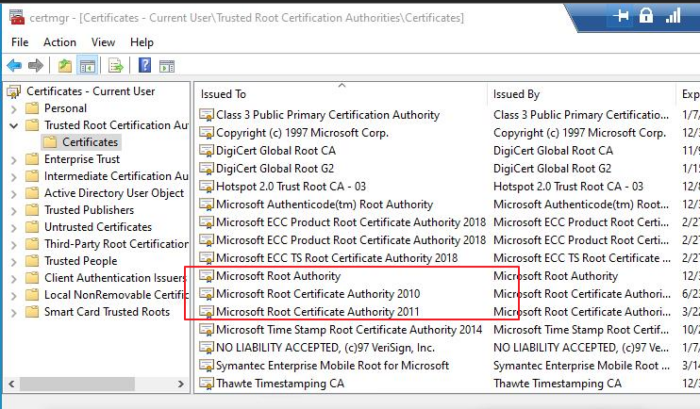Click Issued By cell Hotspot 2.0 Trust Root CA - 03
700x409 pixels.
click(x=568, y=186)
